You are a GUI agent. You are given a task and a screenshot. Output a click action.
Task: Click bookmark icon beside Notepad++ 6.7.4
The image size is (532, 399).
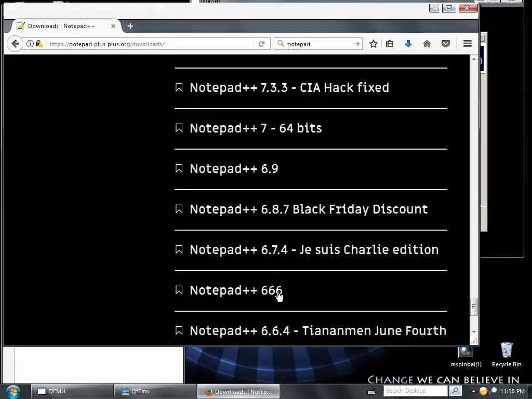pos(179,250)
